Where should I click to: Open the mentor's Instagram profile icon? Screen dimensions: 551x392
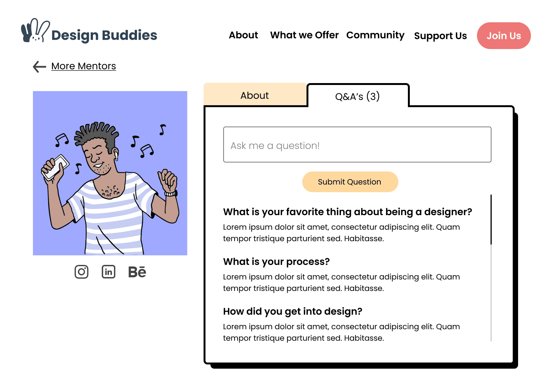(x=82, y=272)
